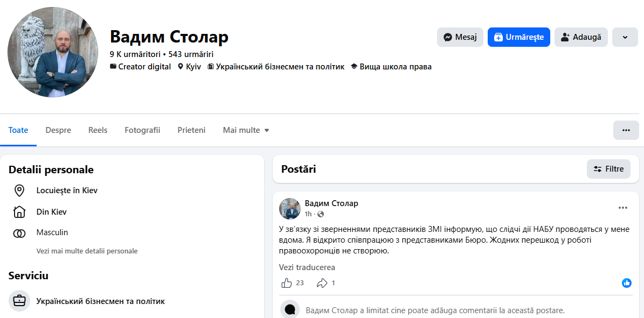Click the Urmărește follow button
Image resolution: width=644 pixels, height=318 pixels.
pyautogui.click(x=519, y=37)
